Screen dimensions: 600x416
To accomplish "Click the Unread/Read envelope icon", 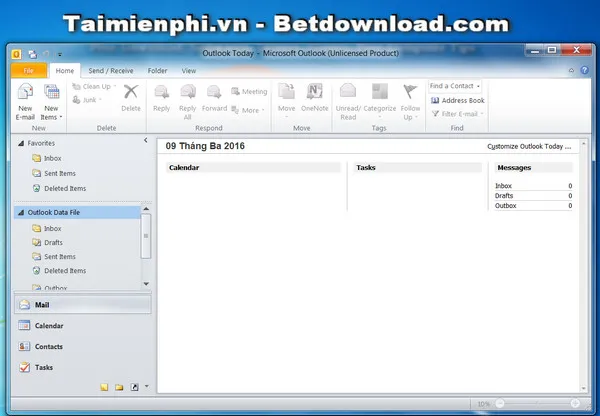I will [x=348, y=98].
